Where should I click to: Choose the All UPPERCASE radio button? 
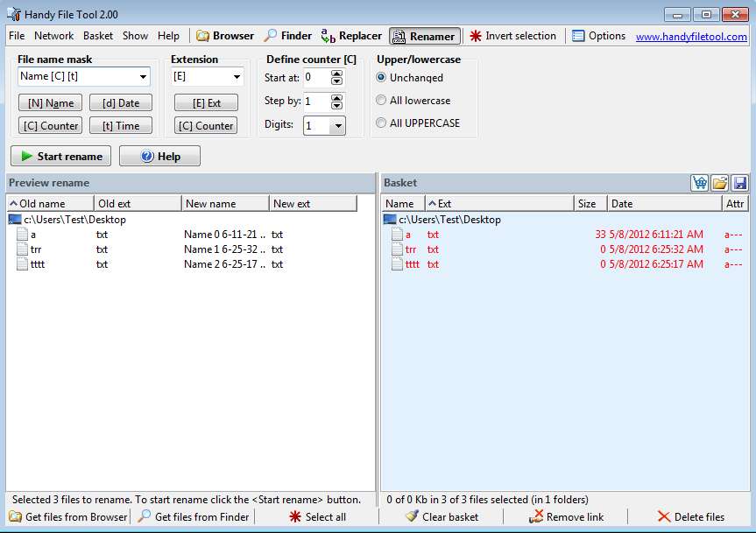(381, 123)
